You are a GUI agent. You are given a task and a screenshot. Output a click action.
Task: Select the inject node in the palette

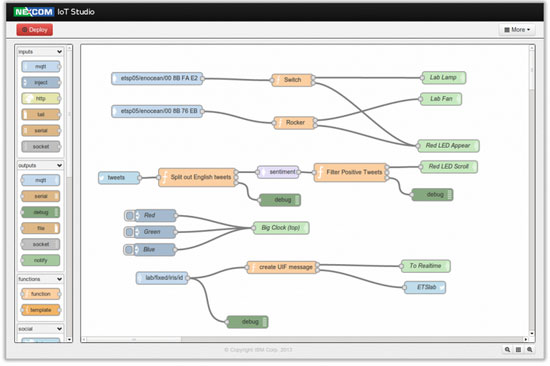[41, 82]
